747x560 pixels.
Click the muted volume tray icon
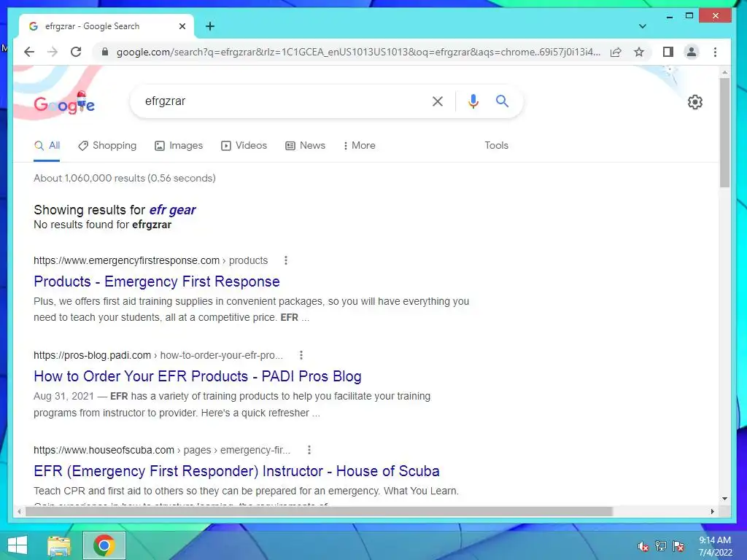click(643, 546)
